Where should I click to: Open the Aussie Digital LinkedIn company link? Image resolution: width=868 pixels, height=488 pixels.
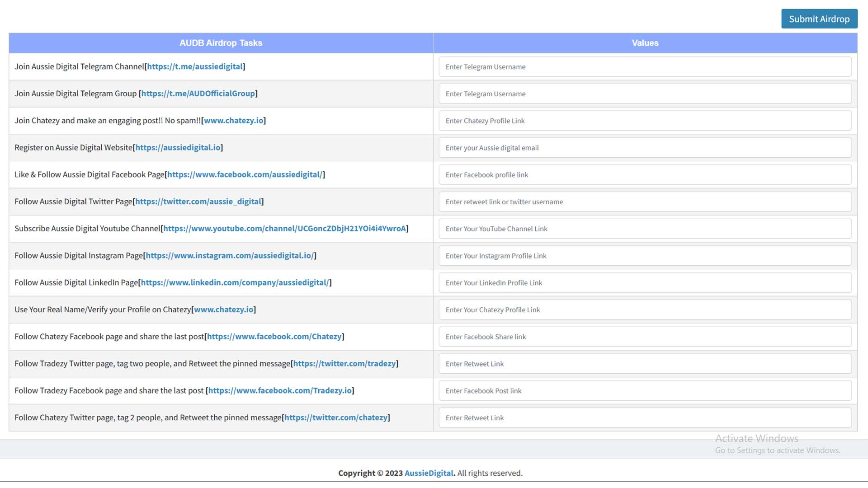235,283
